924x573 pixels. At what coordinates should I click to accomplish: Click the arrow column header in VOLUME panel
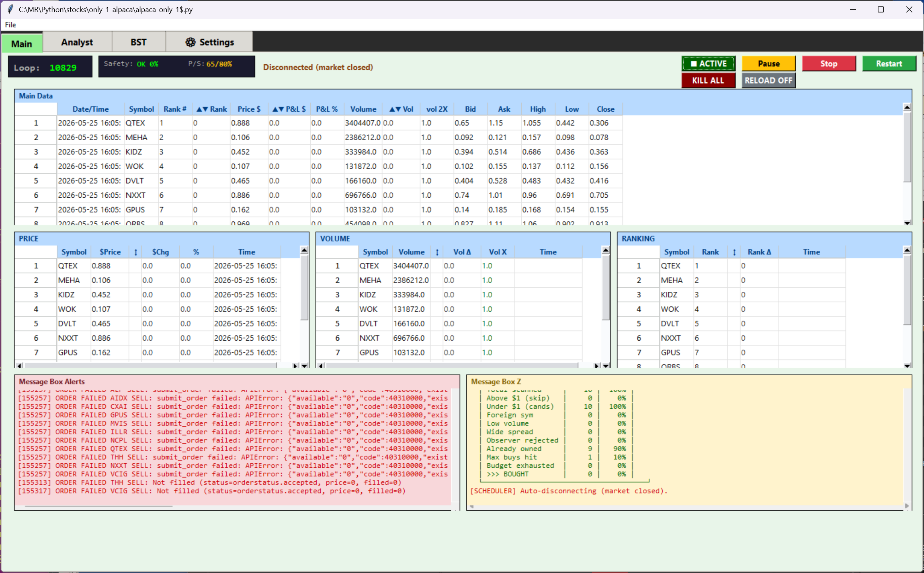(x=437, y=252)
